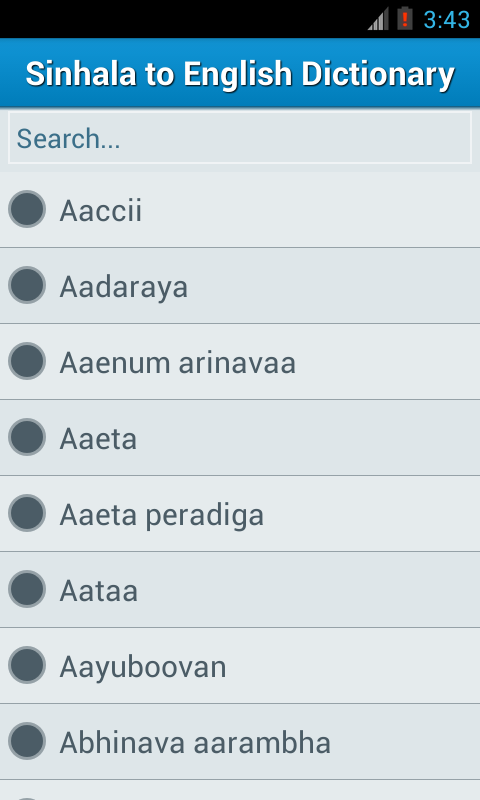The image size is (480, 800).
Task: Tap the signal strength icon in status bar
Action: coord(378,19)
